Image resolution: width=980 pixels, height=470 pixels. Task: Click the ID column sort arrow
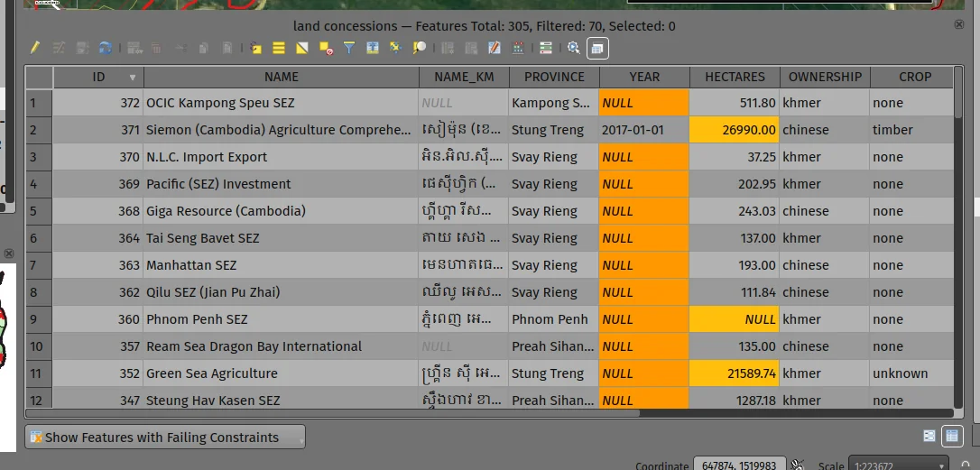133,78
